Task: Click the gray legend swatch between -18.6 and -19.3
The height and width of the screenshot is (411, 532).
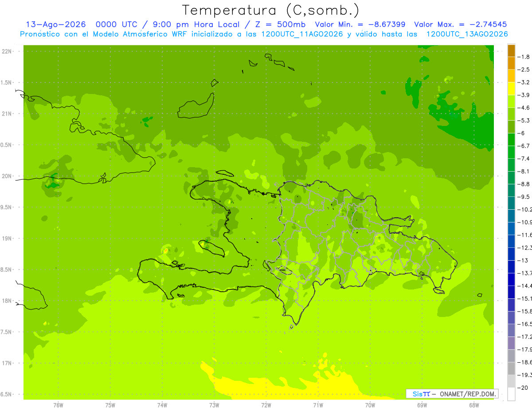Action: coord(511,368)
